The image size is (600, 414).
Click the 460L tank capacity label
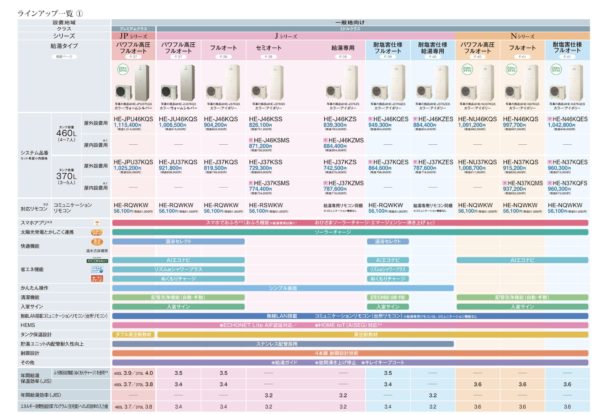click(x=66, y=133)
